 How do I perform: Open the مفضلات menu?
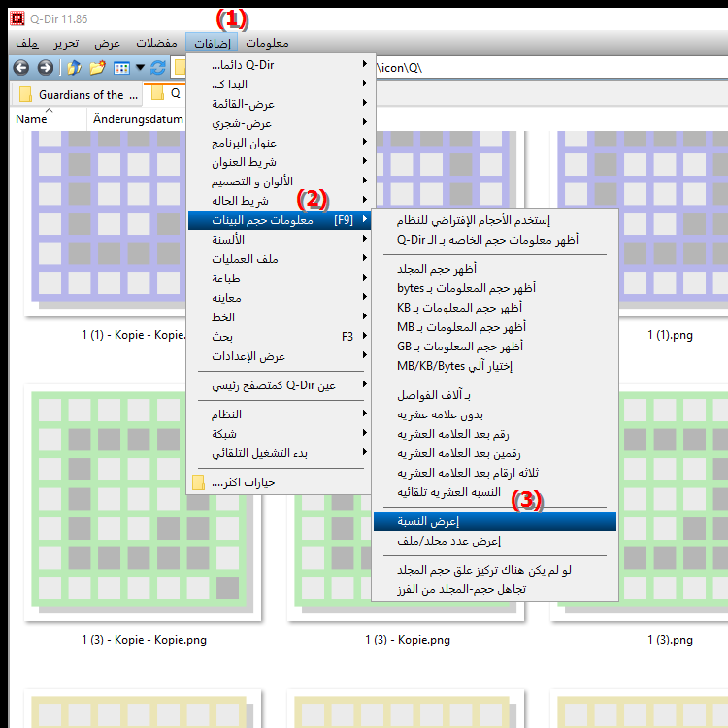point(156,43)
